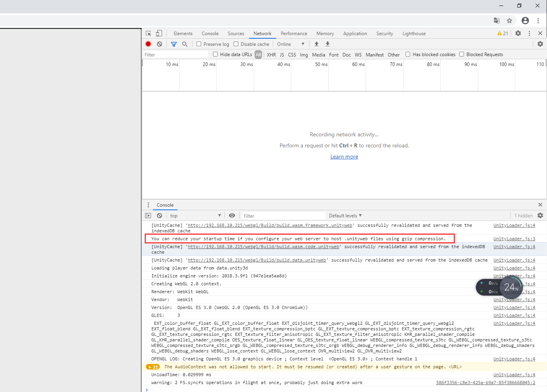Open the UnityLoader.js:3 source link
The height and width of the screenshot is (392, 547).
[514, 239]
